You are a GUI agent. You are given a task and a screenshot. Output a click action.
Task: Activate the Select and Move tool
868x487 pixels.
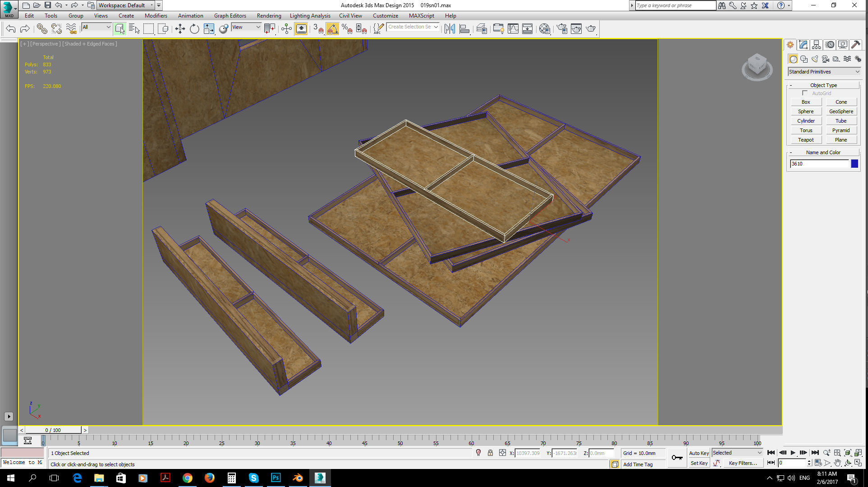click(x=180, y=29)
